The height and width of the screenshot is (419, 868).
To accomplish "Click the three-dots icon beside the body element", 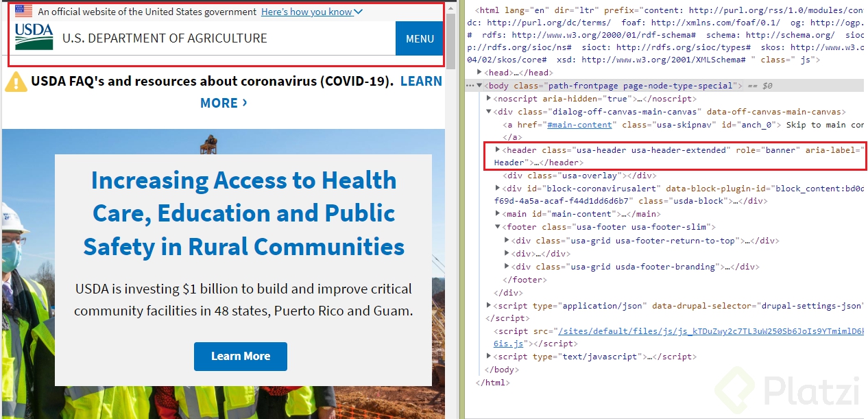I will [470, 86].
